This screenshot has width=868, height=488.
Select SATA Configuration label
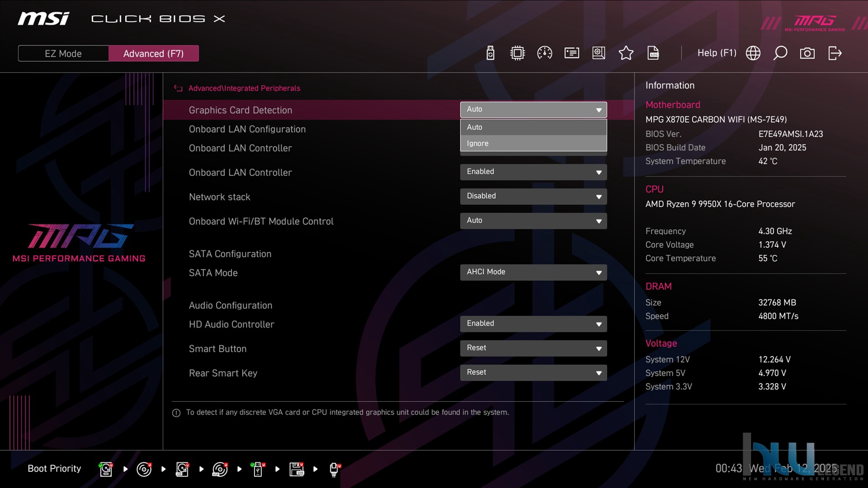230,254
